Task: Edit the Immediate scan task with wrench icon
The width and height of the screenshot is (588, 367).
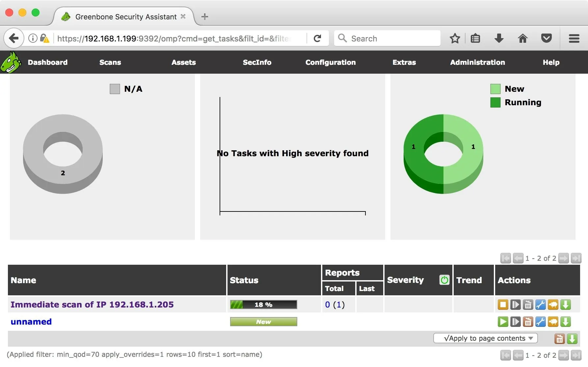Action: point(540,305)
